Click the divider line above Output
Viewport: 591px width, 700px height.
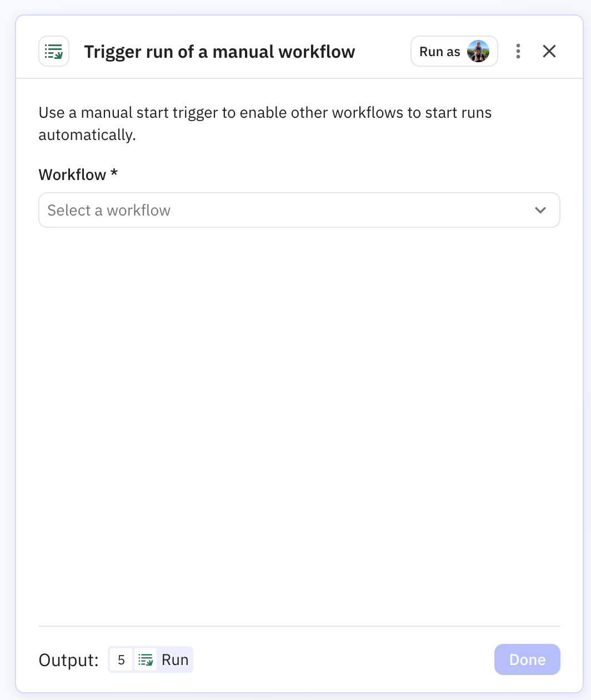299,626
